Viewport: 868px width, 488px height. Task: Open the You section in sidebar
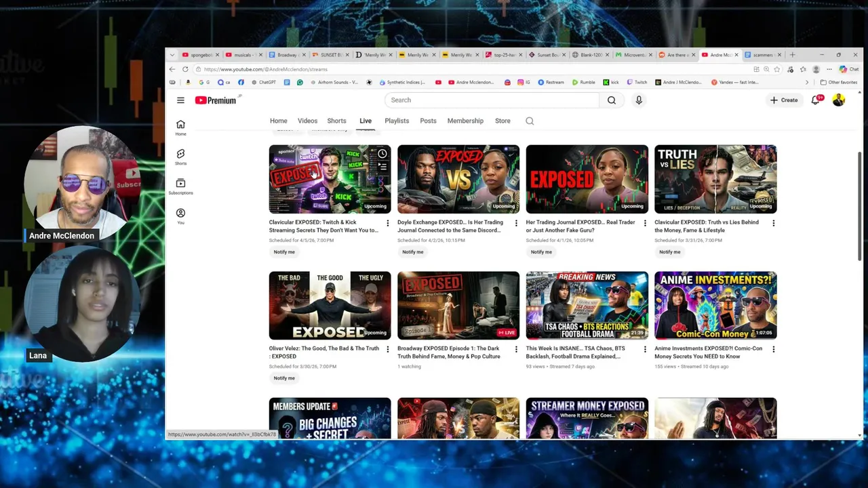180,216
